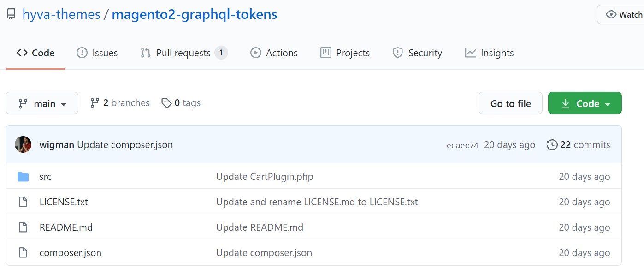This screenshot has height=269, width=644.
Task: Expand the green Code download dropdown
Action: pos(585,103)
